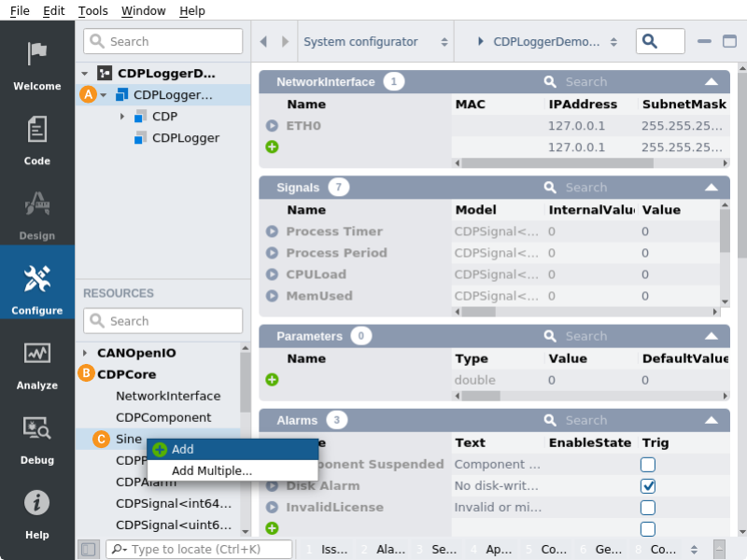Choose Add from the context menu
This screenshot has width=747, height=560.
pyautogui.click(x=183, y=450)
